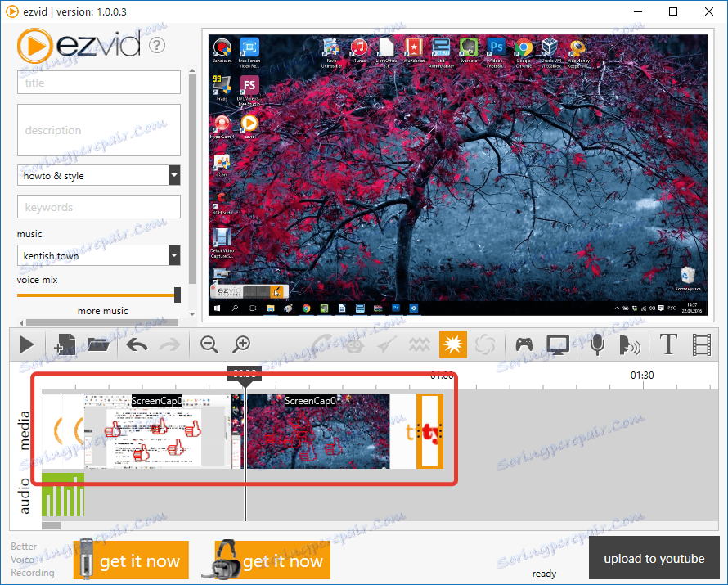The width and height of the screenshot is (728, 585).
Task: Click the add new project icon
Action: click(65, 344)
